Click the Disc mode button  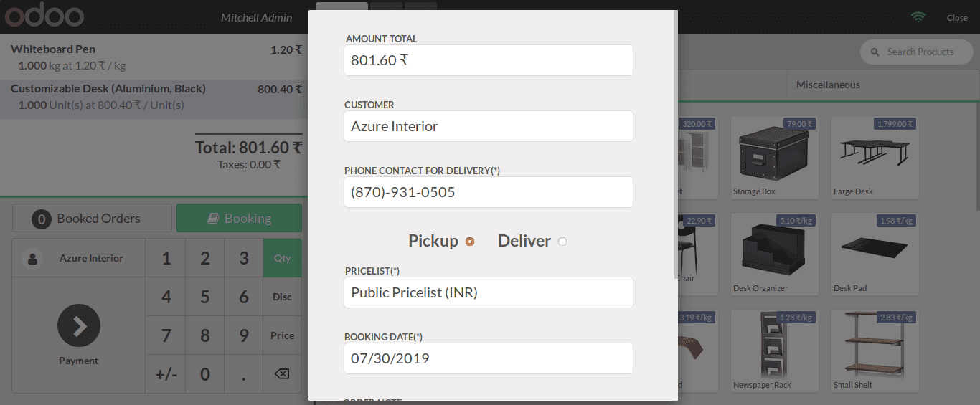click(x=283, y=297)
